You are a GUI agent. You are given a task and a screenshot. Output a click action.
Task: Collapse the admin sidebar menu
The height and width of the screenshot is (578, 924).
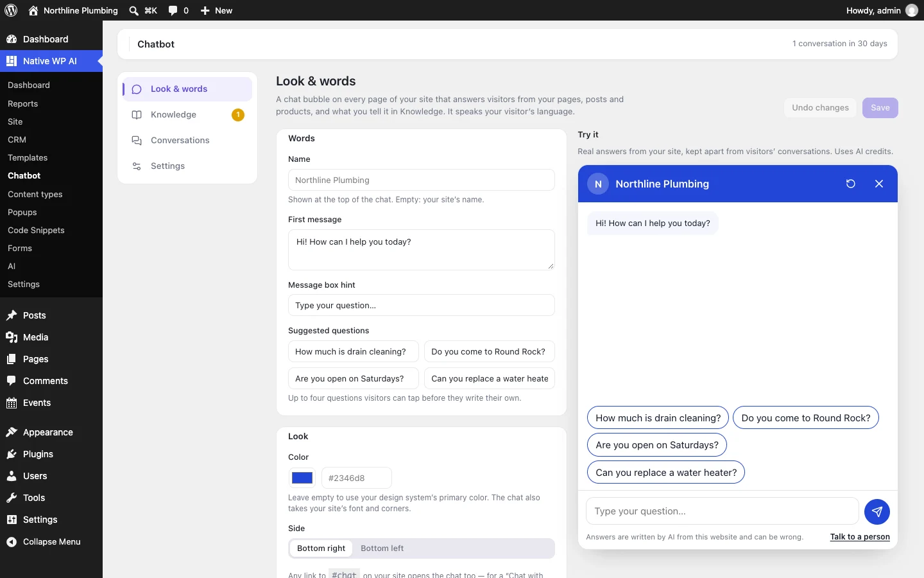(x=51, y=541)
